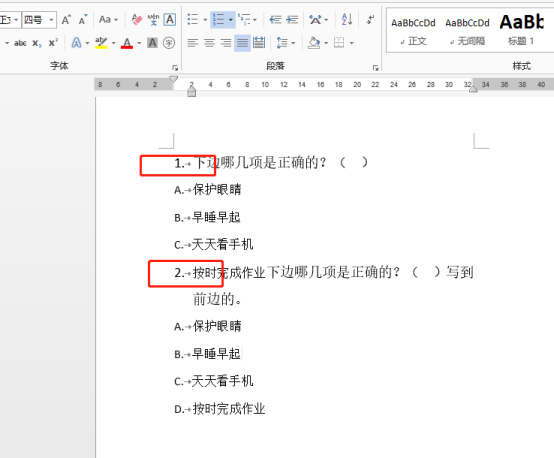Open the Bullets dropdown arrow

click(205, 19)
